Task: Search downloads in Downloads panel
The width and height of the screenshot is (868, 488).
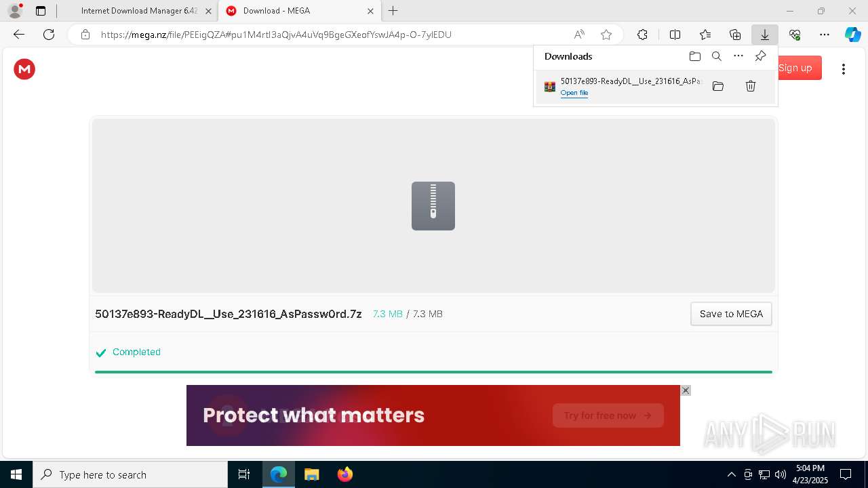Action: click(717, 56)
